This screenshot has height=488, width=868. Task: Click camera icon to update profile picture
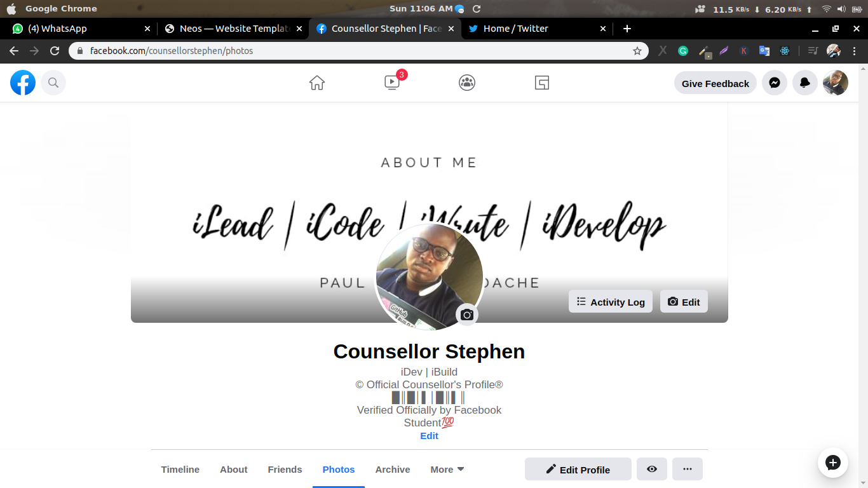[467, 315]
